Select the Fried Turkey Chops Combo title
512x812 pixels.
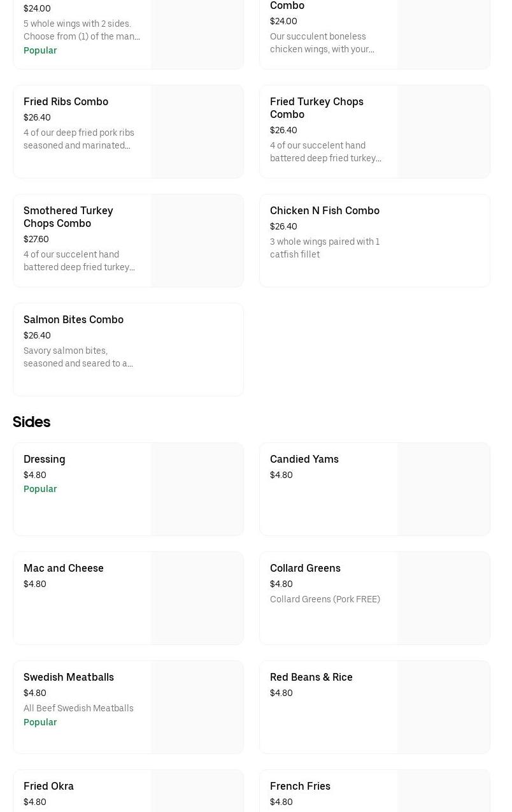pos(316,108)
